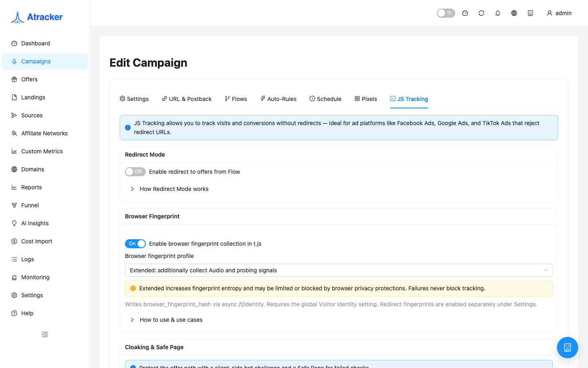Open Cost Import in the sidebar
Viewport: 588px width, 368px height.
point(45,241)
